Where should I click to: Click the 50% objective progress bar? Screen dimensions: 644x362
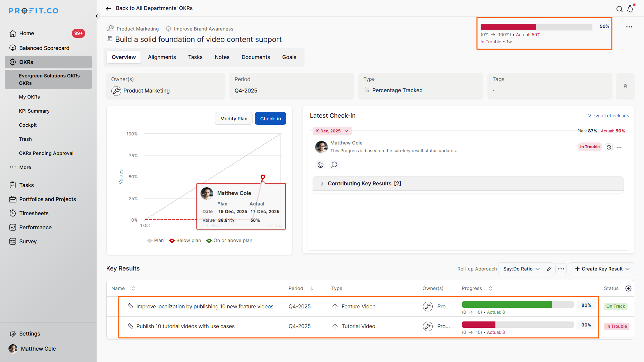pos(536,27)
